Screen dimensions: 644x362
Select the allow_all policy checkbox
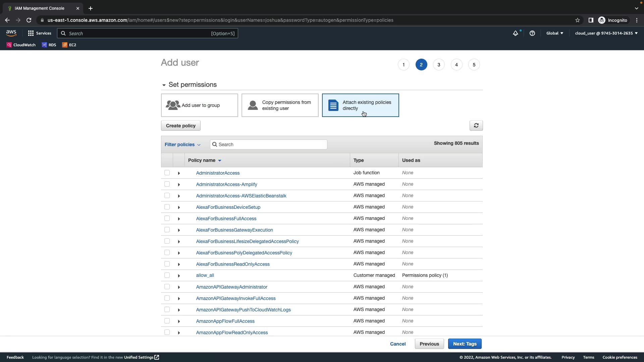point(167,276)
